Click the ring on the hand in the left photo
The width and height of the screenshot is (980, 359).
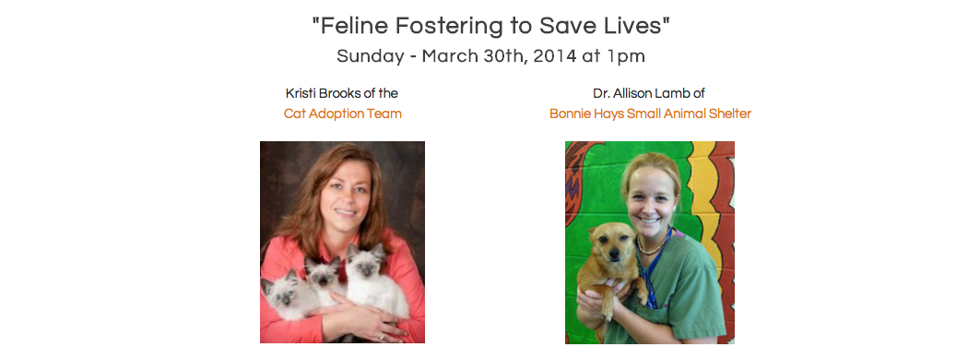(x=382, y=338)
